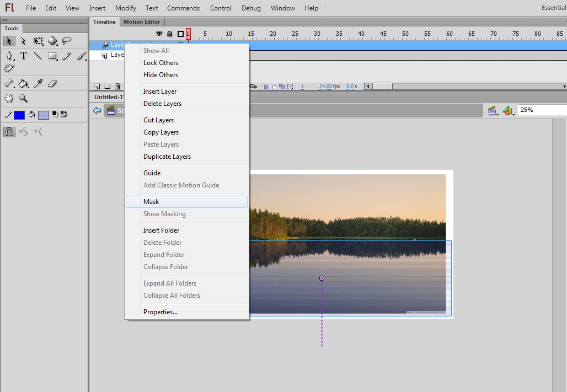Viewport: 567px width, 392px height.
Task: Click the pencil stroke color icon
Action: [8, 115]
